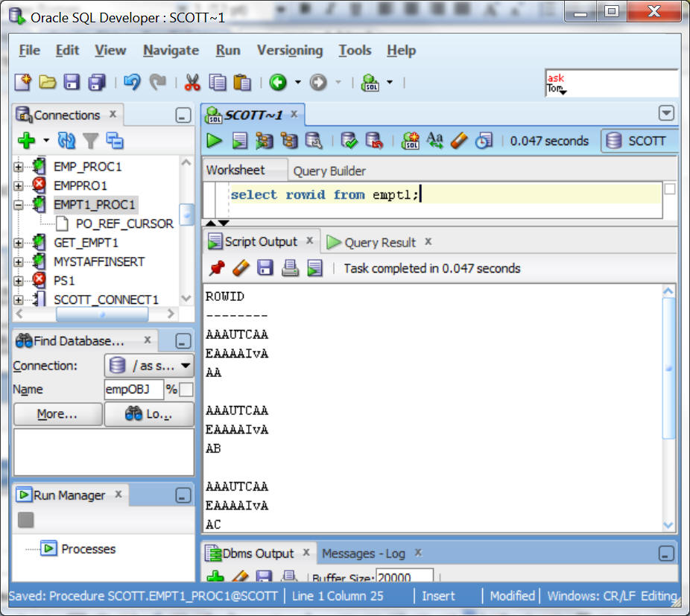Viewport: 690px width, 616px height.
Task: Apply filter with funnel icon in Connections
Action: tap(90, 141)
